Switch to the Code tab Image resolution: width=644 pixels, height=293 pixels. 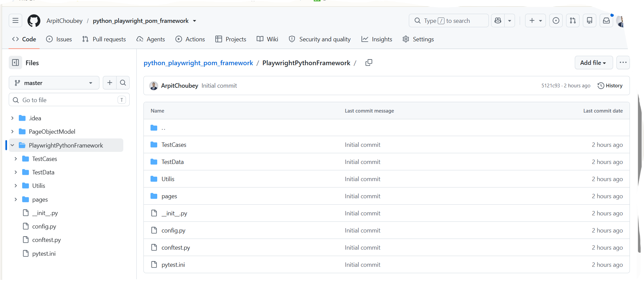click(24, 39)
